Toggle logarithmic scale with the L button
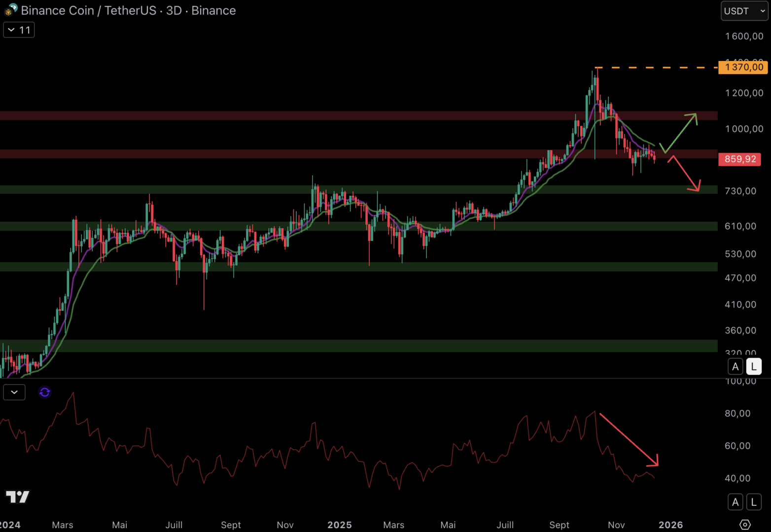Screen dimensions: 771x532 (754, 366)
